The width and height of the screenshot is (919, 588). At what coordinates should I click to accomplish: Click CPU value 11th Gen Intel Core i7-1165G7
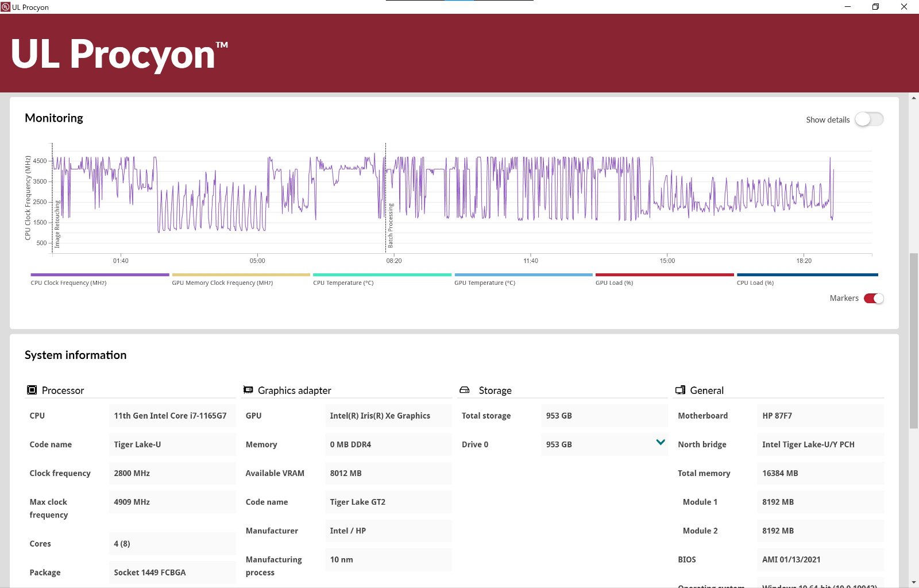[172, 416]
